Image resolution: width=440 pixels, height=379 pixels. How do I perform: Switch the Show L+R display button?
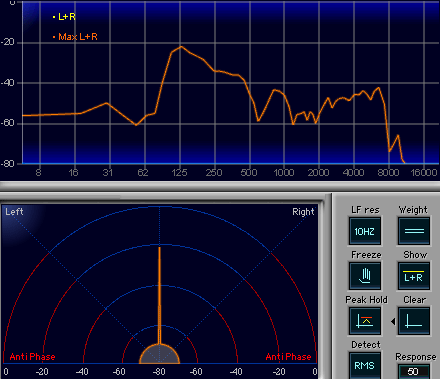point(414,276)
